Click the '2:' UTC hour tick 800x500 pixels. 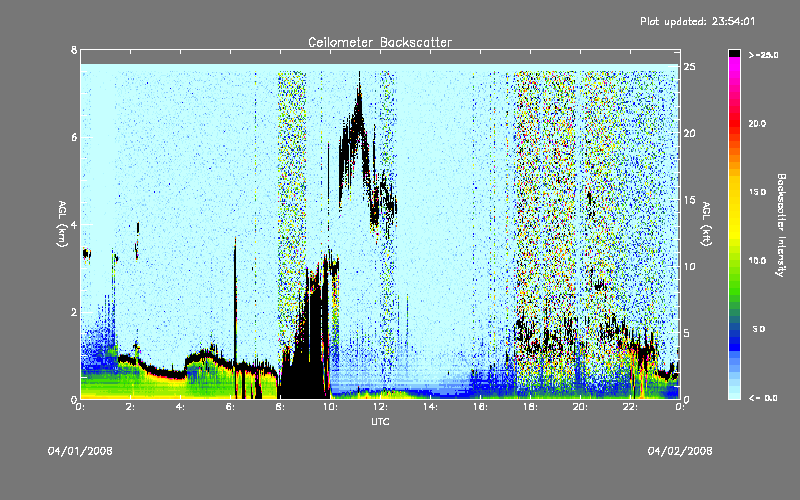coord(131,407)
